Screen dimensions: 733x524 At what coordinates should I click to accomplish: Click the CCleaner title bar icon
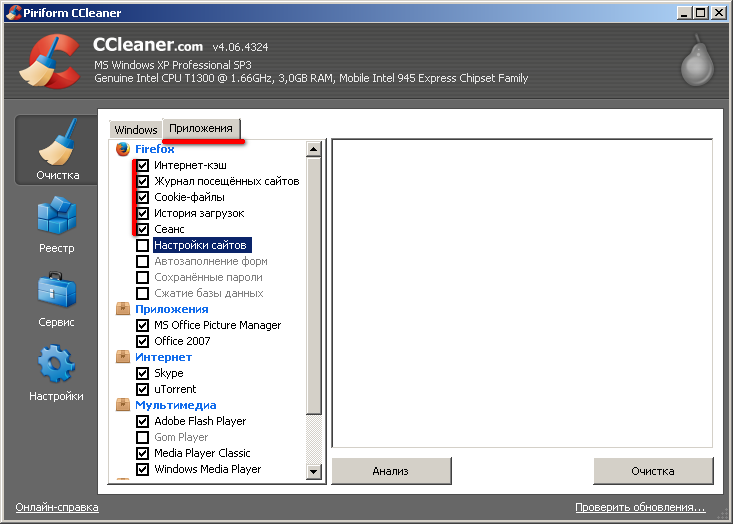(x=13, y=12)
